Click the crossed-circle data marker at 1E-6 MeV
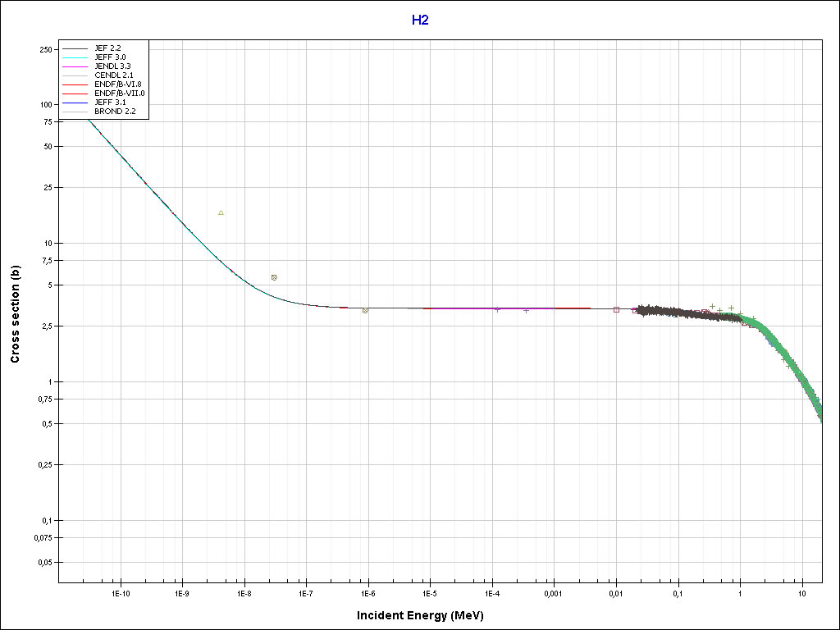Image resolution: width=840 pixels, height=630 pixels. (365, 310)
